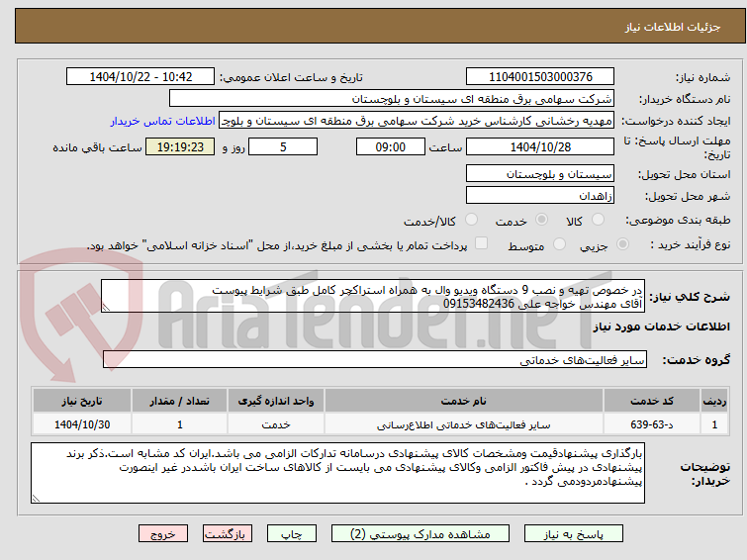Click the بازگشت back button

[x=228, y=534]
